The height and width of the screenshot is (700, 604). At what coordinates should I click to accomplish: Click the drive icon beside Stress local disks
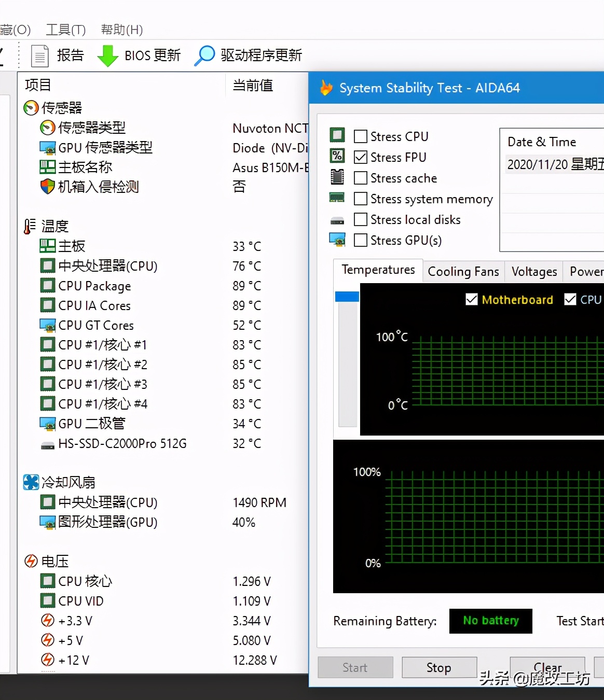point(337,221)
